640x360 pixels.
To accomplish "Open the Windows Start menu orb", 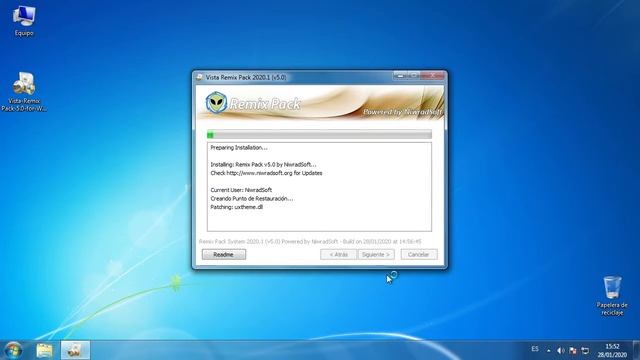I will click(x=13, y=350).
